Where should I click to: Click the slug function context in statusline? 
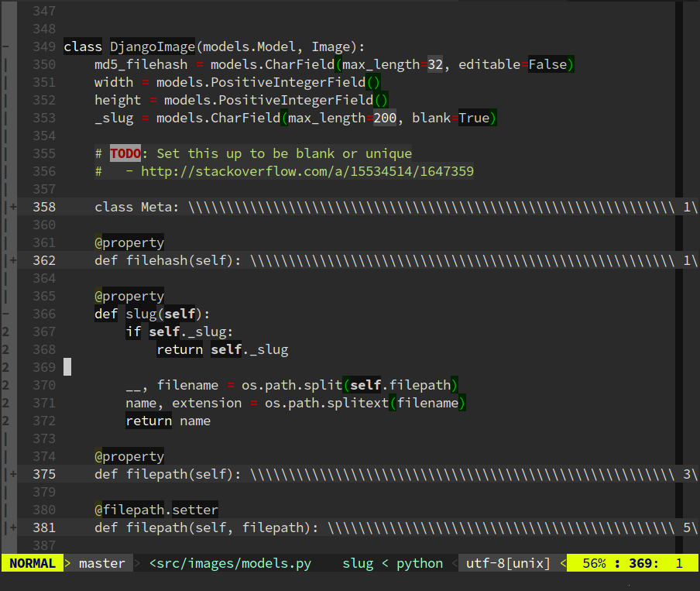pos(358,563)
